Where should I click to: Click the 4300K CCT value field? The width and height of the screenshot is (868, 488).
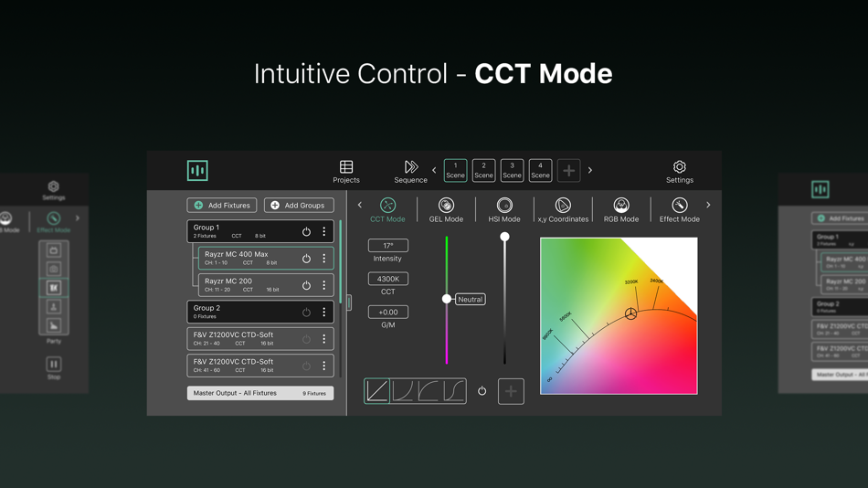(x=387, y=279)
